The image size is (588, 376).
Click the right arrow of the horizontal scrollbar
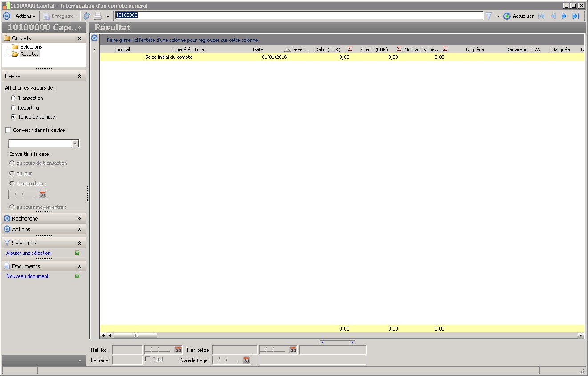(580, 335)
